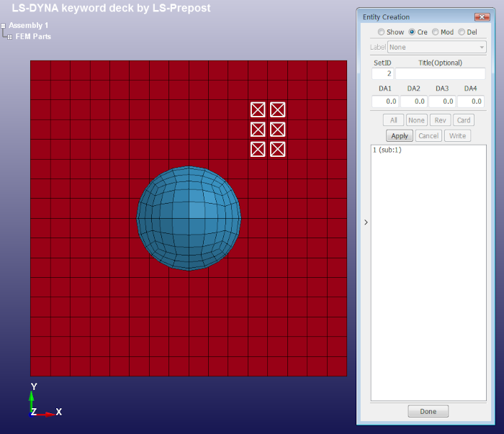Close the Entity Creation dialog
The height and width of the screenshot is (434, 504).
coord(482,17)
